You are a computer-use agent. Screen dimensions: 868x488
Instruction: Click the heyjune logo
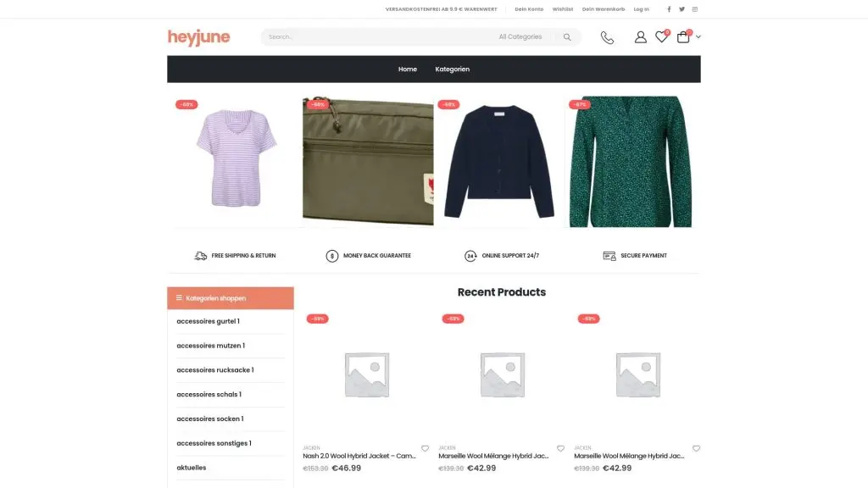[198, 37]
